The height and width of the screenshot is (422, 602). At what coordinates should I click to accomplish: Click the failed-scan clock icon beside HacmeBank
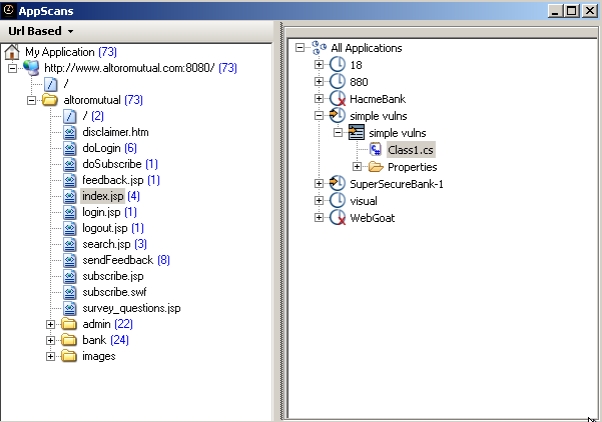click(338, 99)
